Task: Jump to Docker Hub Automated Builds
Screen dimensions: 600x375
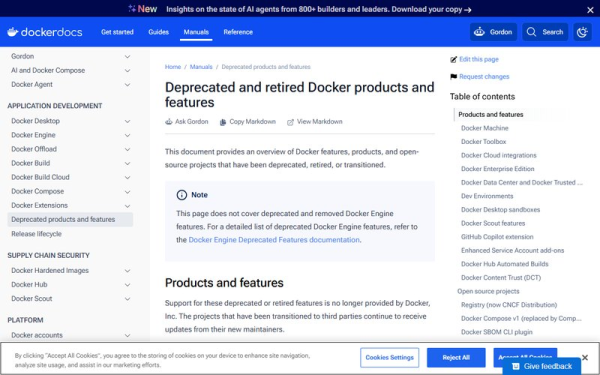Action: (x=505, y=264)
